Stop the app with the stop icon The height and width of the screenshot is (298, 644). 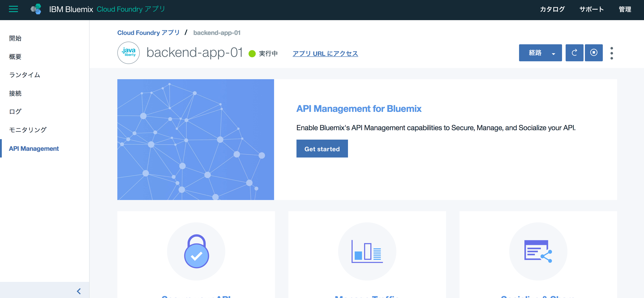(593, 53)
